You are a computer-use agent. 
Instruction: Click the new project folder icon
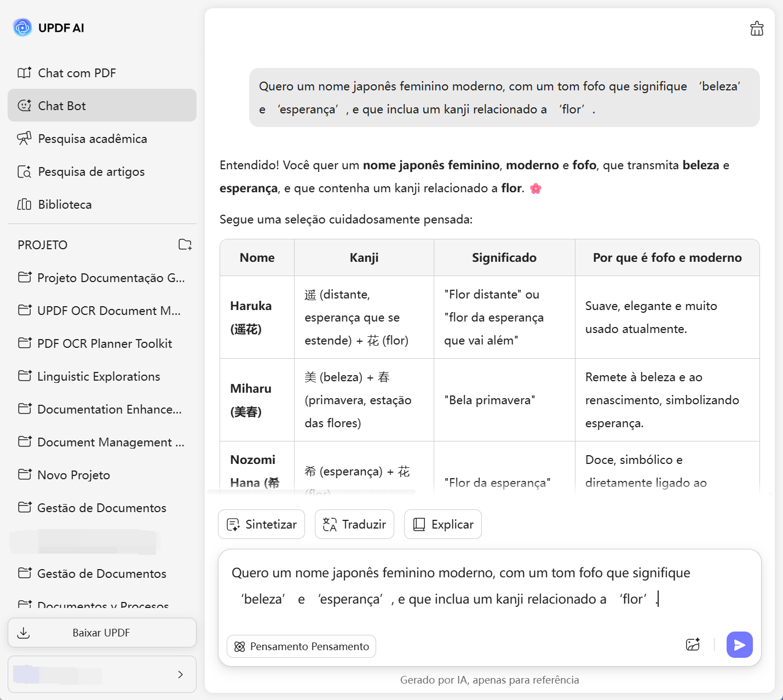(x=185, y=245)
